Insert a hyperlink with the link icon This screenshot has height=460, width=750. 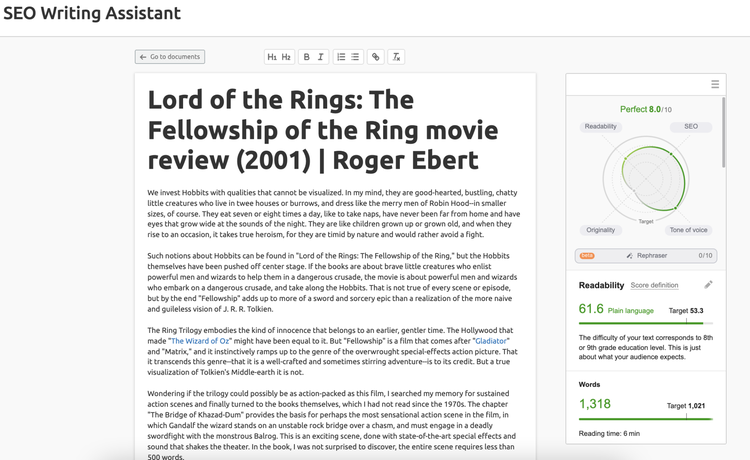[x=375, y=57]
